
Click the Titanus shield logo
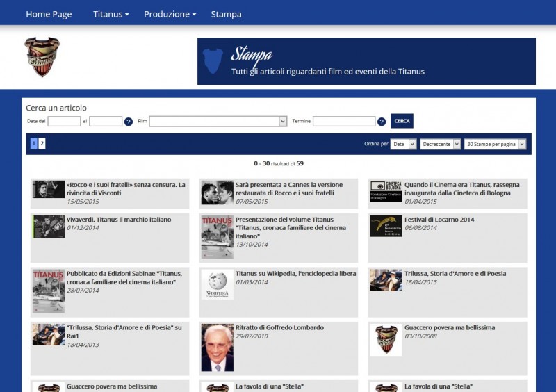(x=42, y=57)
